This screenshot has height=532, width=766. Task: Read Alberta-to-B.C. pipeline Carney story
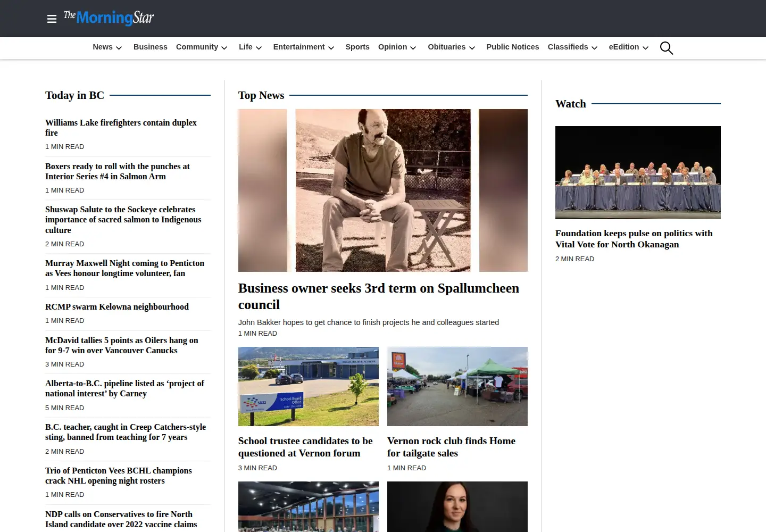click(x=124, y=388)
